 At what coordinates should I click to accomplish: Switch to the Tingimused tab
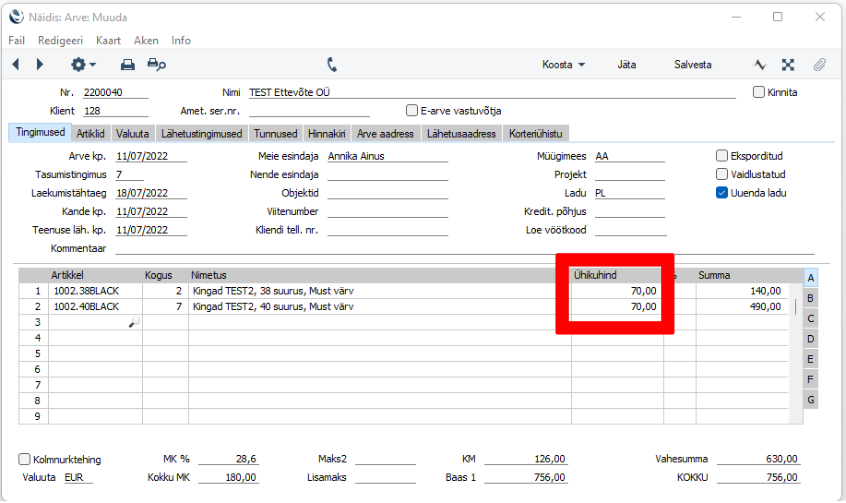point(40,132)
